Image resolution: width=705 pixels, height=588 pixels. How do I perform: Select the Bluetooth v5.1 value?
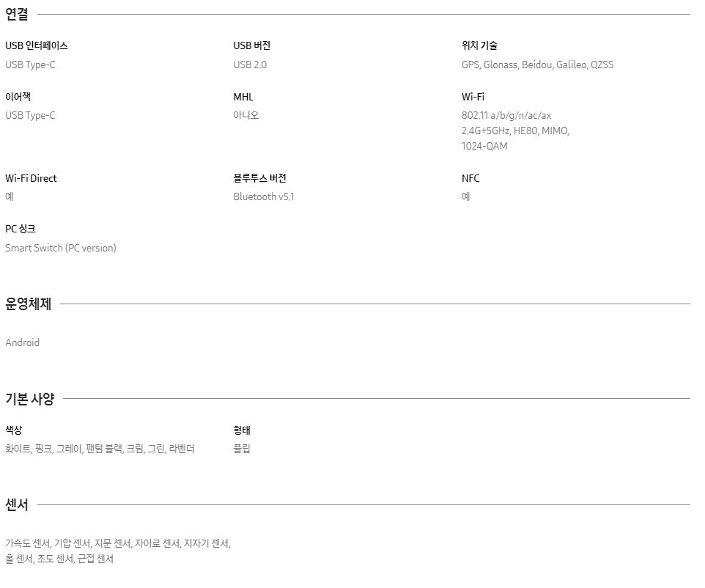[264, 196]
